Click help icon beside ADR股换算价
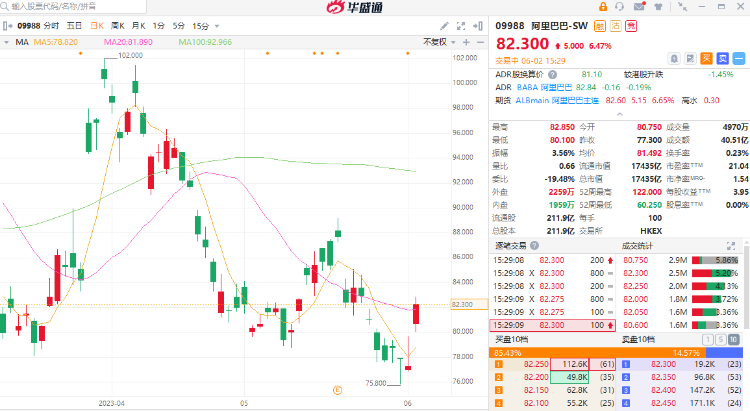Viewport: 750px width, 411px height. (x=552, y=75)
